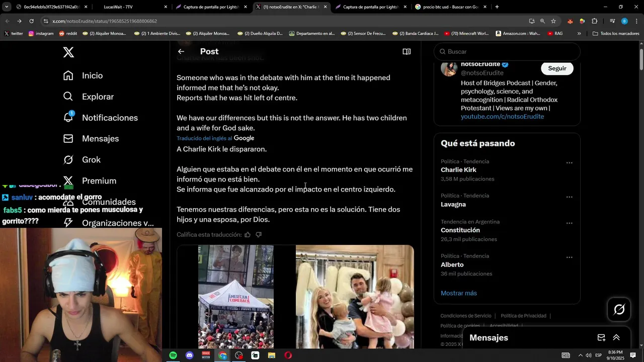Open Mensajes in the left sidebar
Image resolution: width=644 pixels, height=362 pixels.
[x=91, y=139]
